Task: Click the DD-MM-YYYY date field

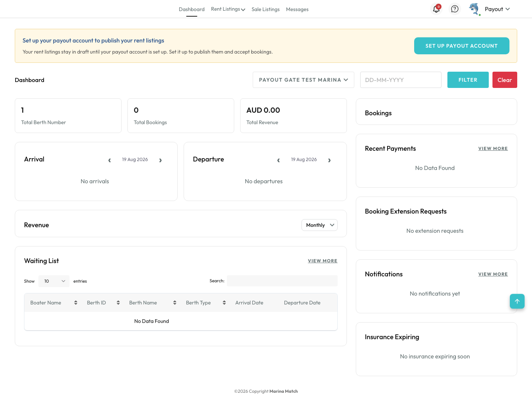Action: (401, 80)
